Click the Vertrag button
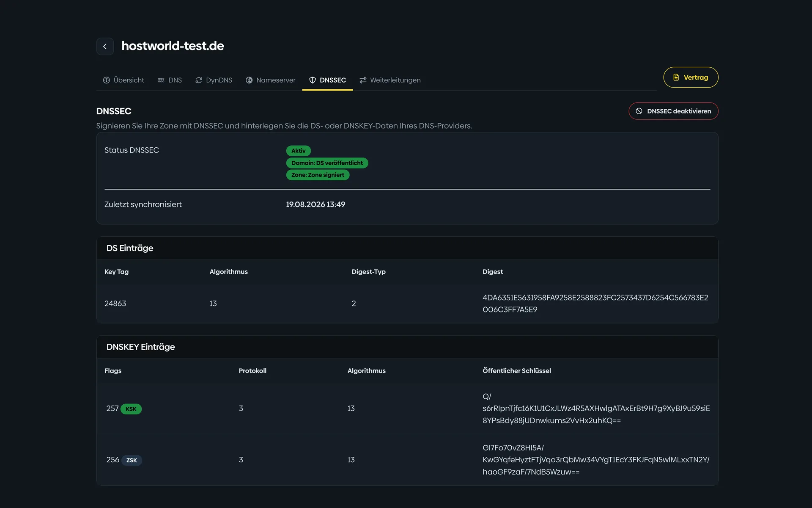 [x=691, y=77]
